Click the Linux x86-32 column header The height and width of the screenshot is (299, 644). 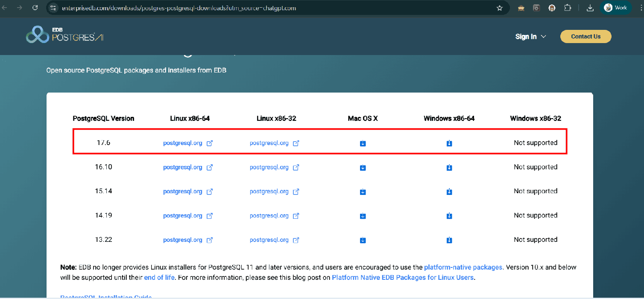(276, 119)
